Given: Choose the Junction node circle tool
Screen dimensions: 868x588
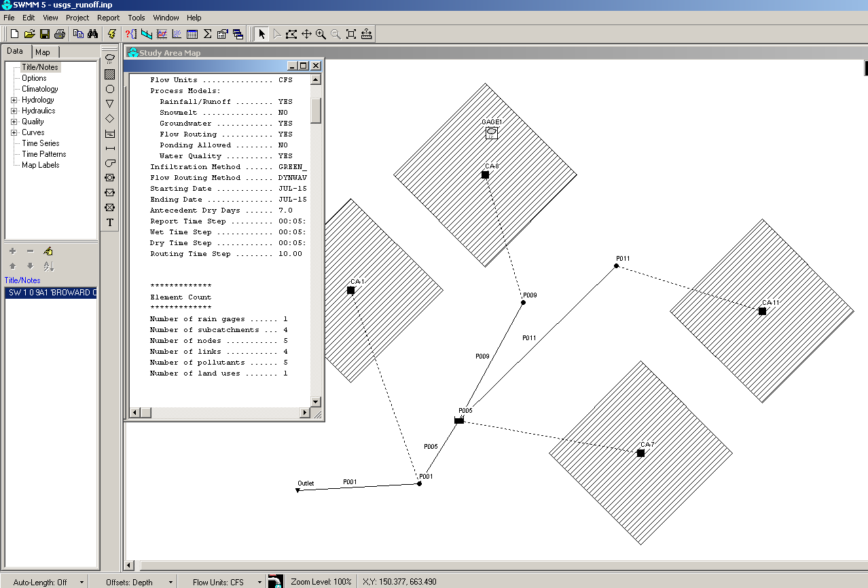Looking at the screenshot, I should tap(110, 89).
